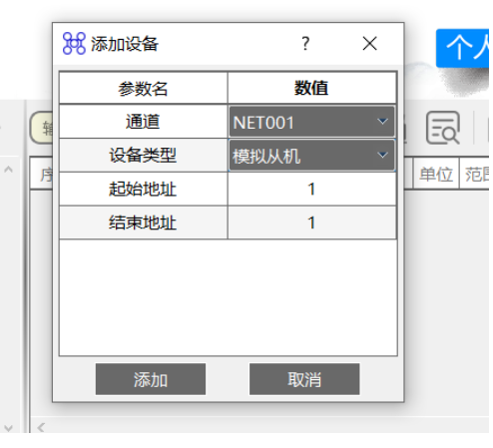Click the down arrow of the left scrollbar
The image size is (493, 448).
tap(8, 428)
